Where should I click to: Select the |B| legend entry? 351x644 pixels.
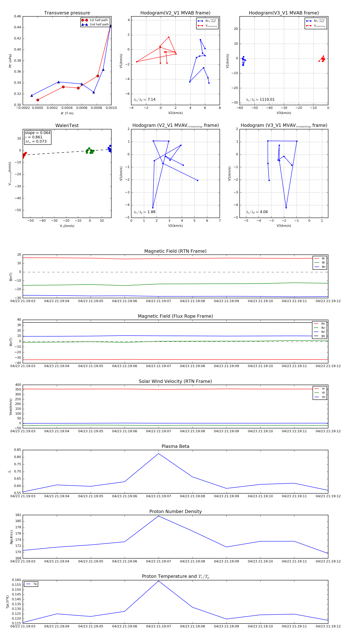[x=320, y=336]
